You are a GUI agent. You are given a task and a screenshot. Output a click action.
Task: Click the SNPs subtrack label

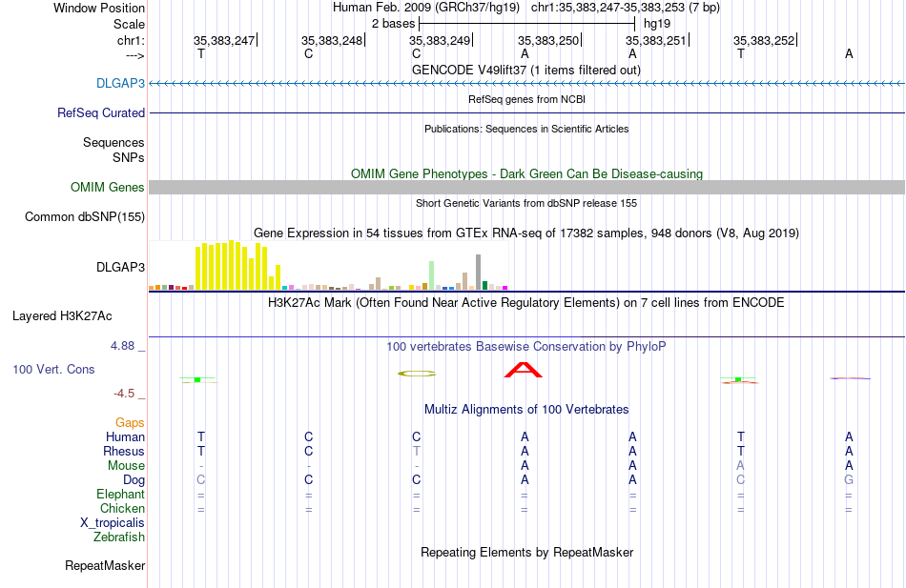129,157
